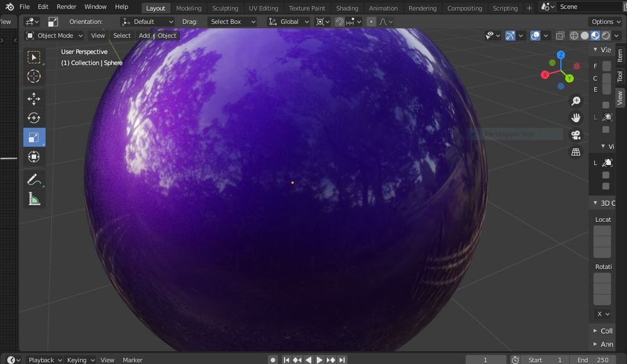Screen dimensions: 627x364
Task: Open the Playback dropdown
Action: (x=45, y=360)
